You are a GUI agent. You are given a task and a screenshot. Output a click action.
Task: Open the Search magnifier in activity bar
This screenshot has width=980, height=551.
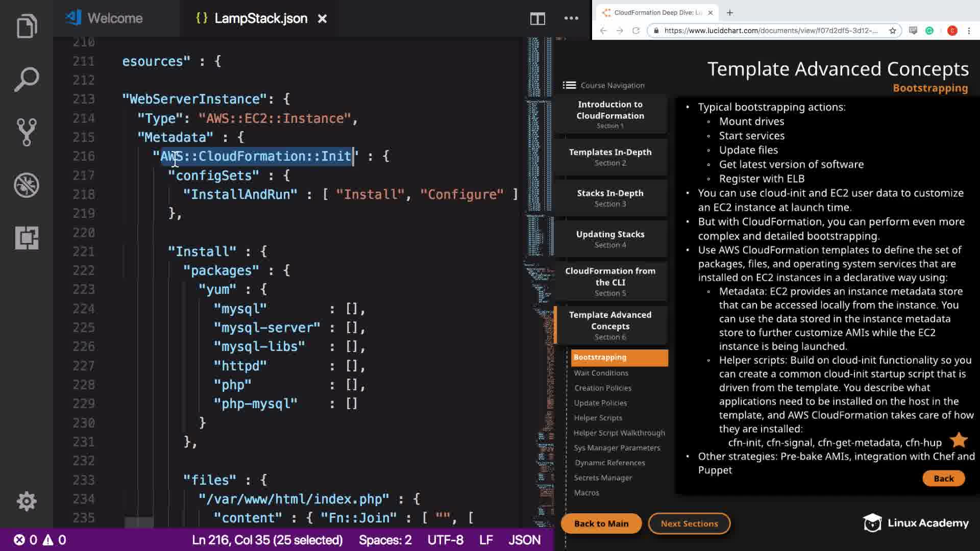point(27,80)
